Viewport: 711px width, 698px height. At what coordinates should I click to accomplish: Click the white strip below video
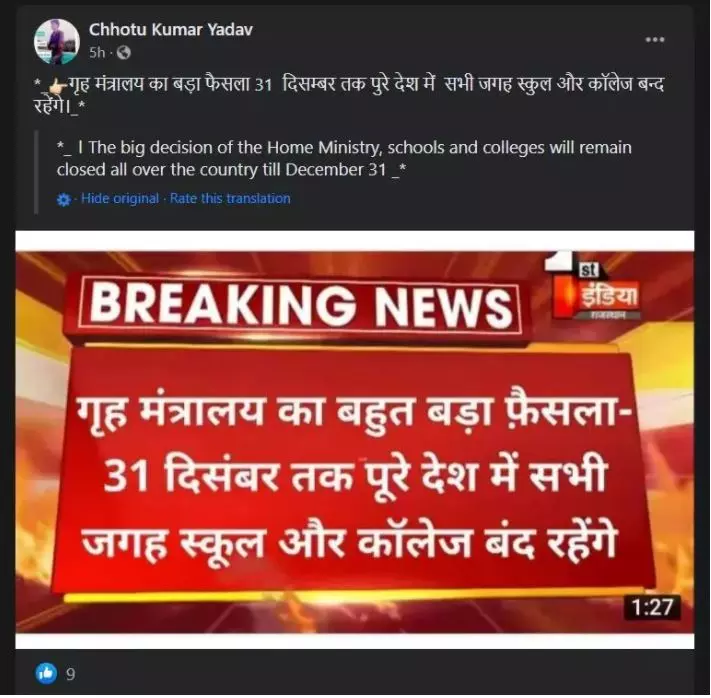tap(355, 641)
